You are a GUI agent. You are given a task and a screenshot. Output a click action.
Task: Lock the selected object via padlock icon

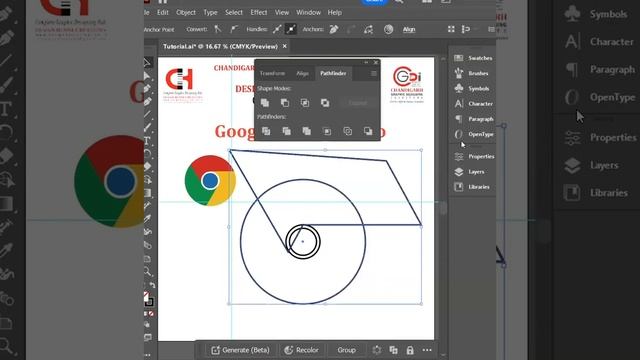410,350
